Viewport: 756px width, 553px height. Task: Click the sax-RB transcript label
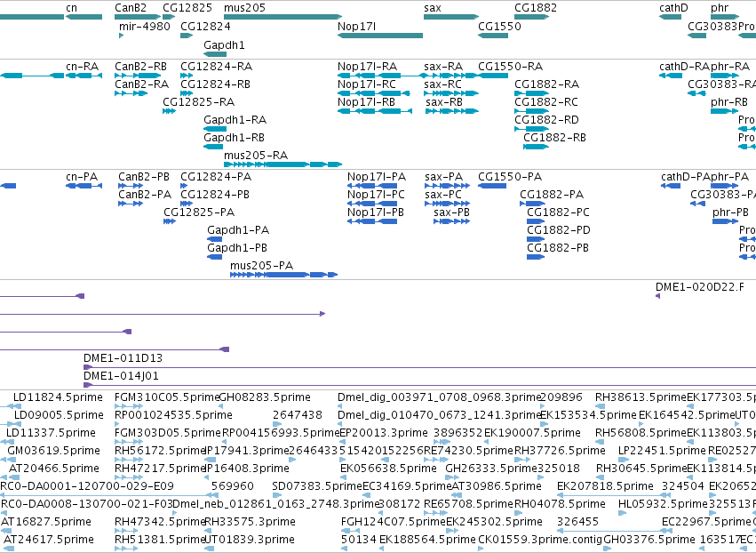tap(444, 102)
